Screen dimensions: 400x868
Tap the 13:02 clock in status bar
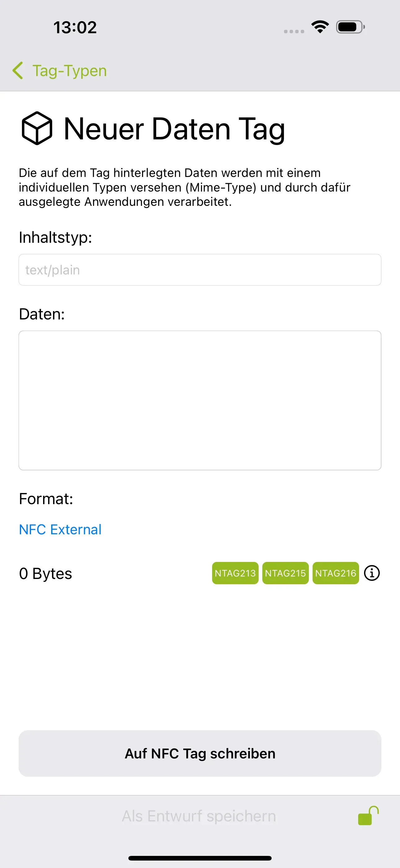tap(75, 27)
